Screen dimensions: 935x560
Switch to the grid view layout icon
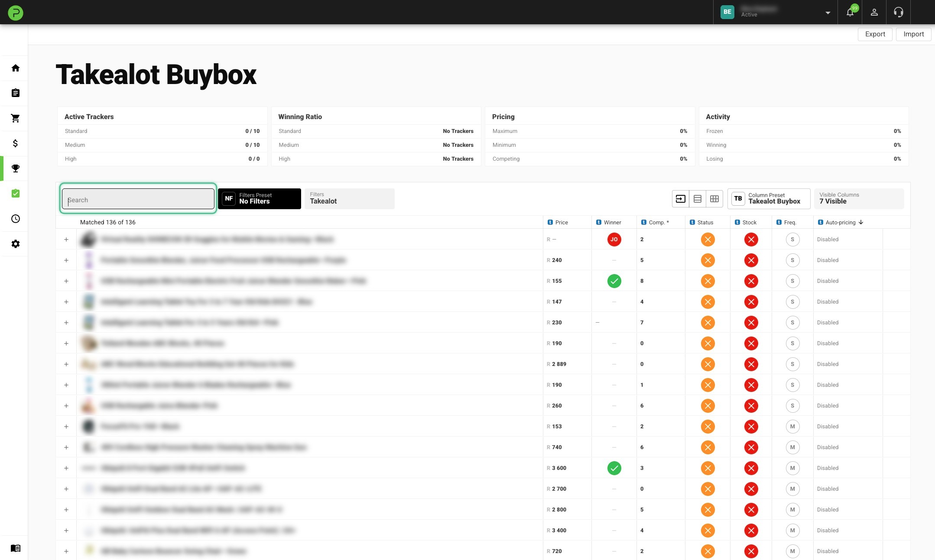click(x=714, y=199)
